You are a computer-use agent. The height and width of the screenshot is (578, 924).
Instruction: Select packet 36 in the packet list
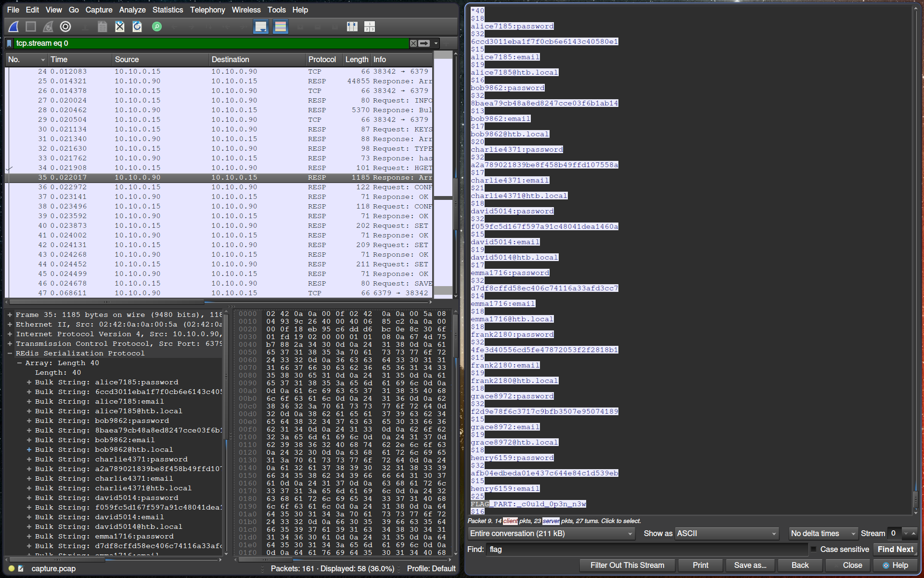click(x=218, y=187)
